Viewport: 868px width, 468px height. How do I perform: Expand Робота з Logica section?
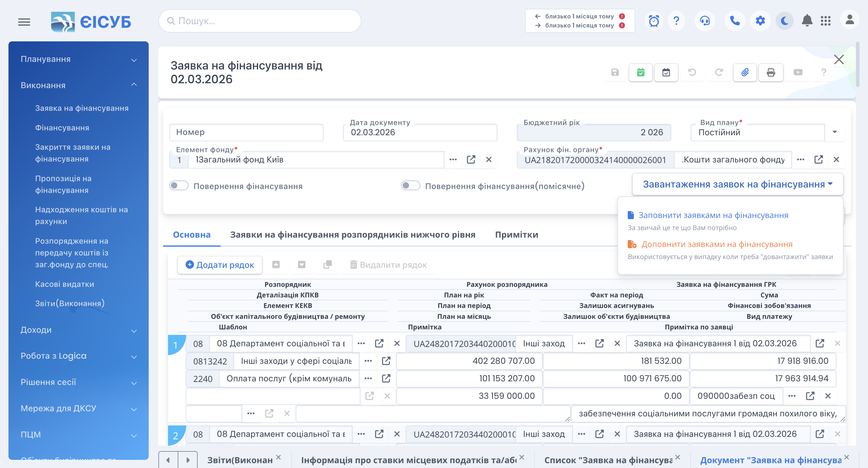pos(79,356)
